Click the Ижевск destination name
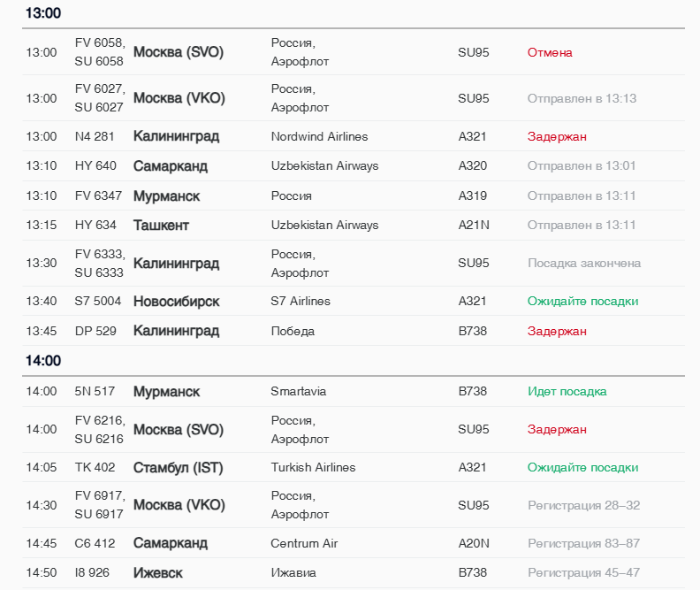Screen dimensions: 700x590 click(x=158, y=573)
